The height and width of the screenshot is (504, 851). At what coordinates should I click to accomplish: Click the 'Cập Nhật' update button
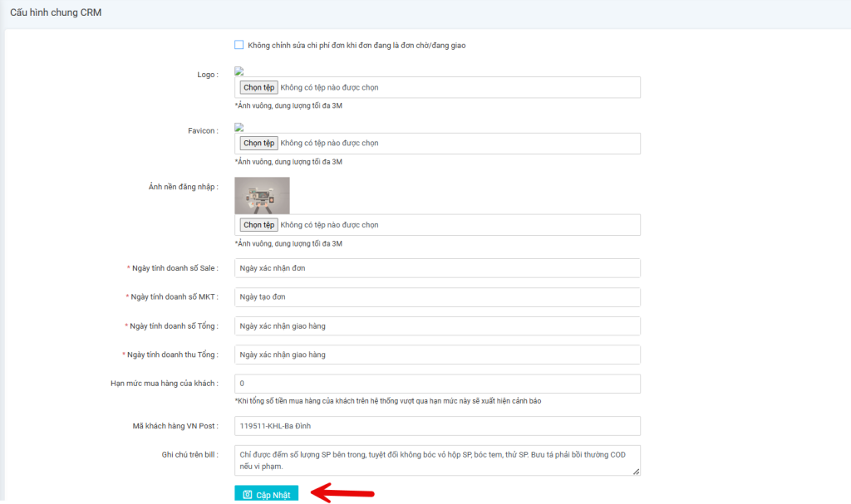click(x=266, y=495)
